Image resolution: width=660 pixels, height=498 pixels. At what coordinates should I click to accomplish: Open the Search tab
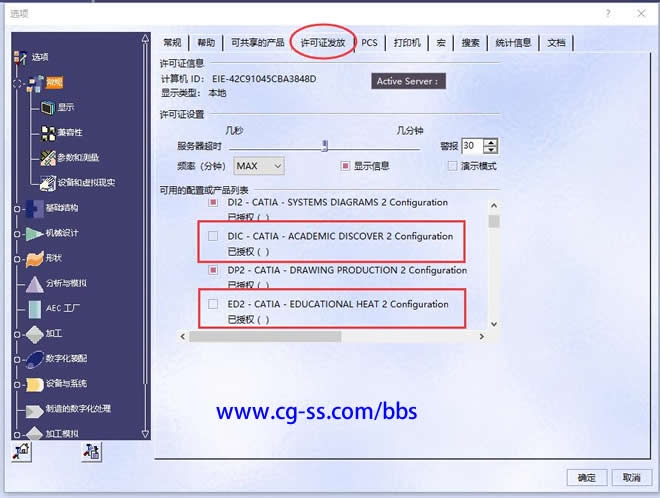471,43
